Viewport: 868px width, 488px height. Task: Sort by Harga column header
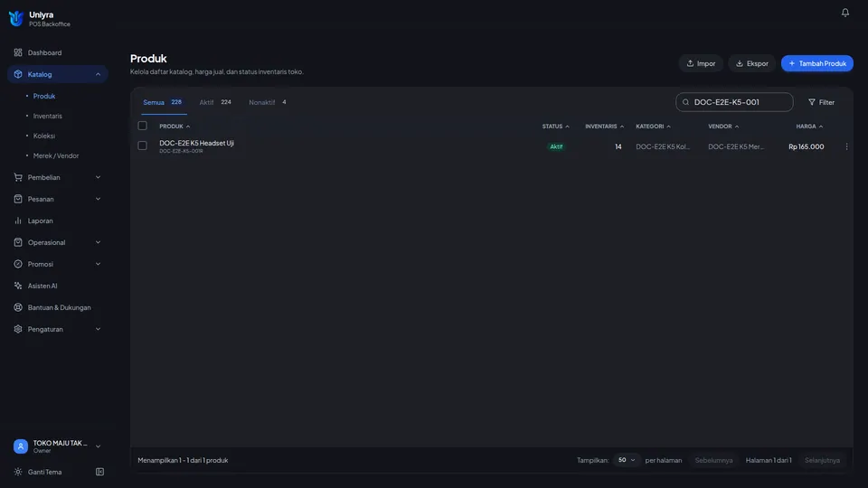point(809,127)
